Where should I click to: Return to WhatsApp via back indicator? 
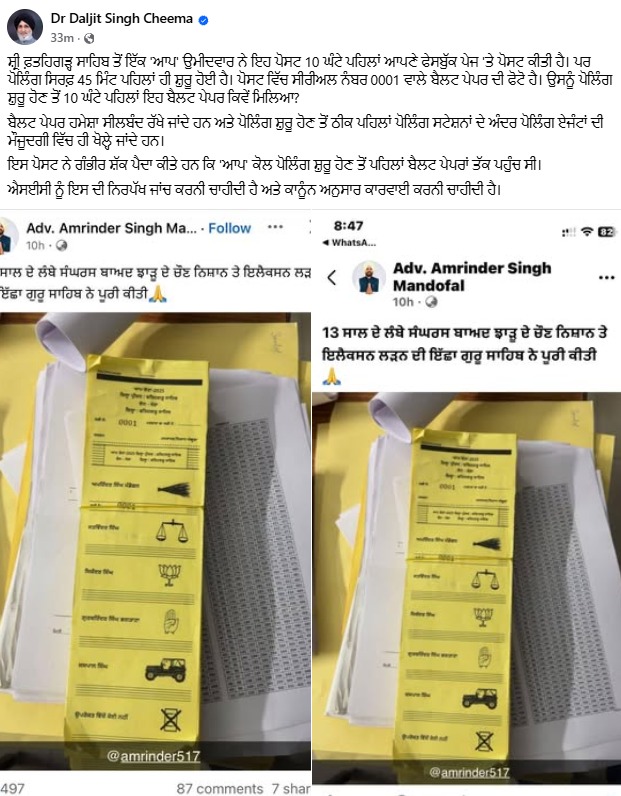point(349,243)
